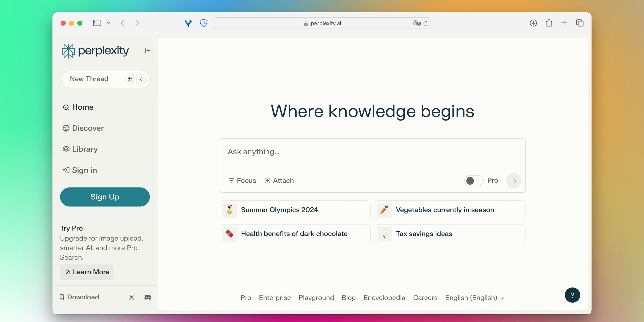Show the tab overview
This screenshot has height=322, width=644.
pos(580,23)
